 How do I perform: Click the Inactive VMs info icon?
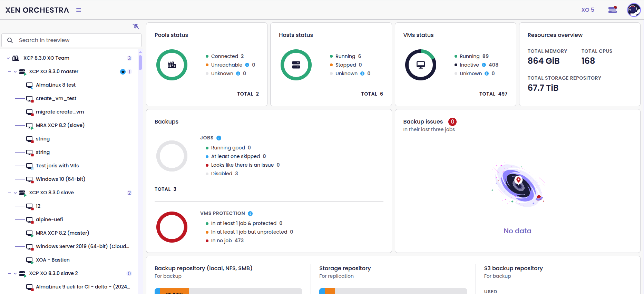(484, 65)
